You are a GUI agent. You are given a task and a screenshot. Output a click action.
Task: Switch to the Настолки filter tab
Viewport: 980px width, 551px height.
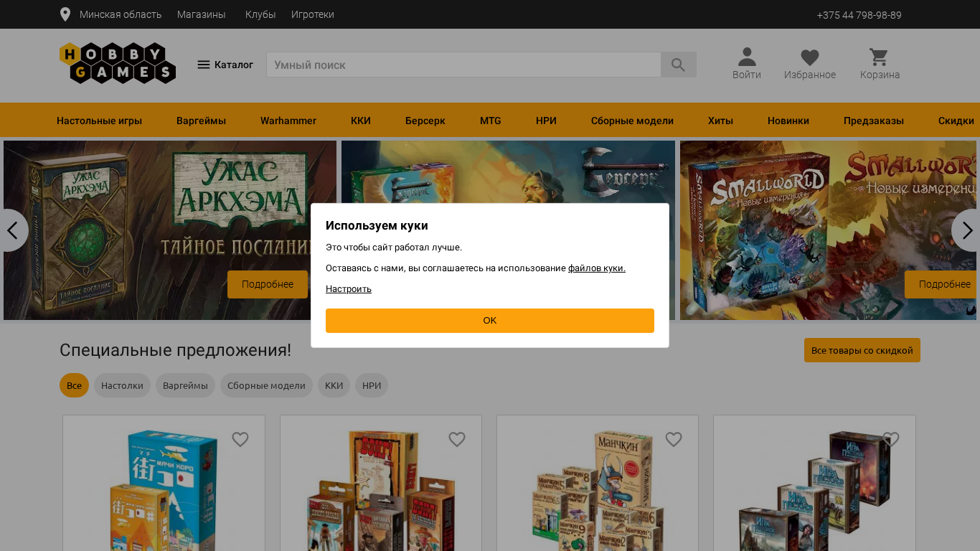pyautogui.click(x=122, y=385)
